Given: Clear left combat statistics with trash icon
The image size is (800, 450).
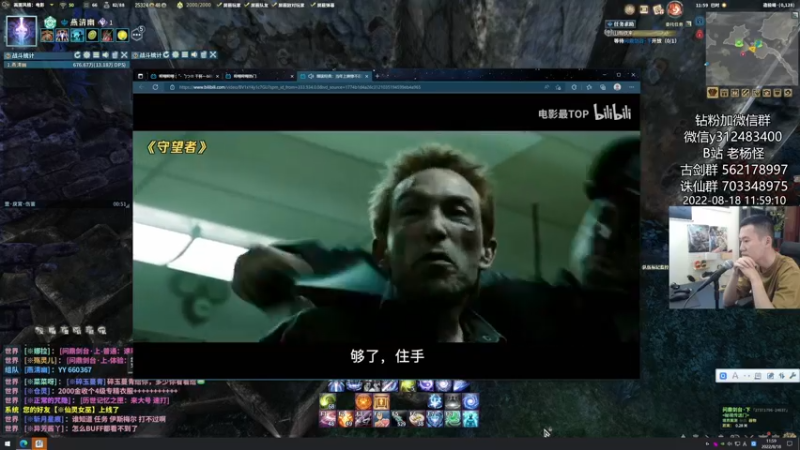Looking at the screenshot, I should 115,55.
